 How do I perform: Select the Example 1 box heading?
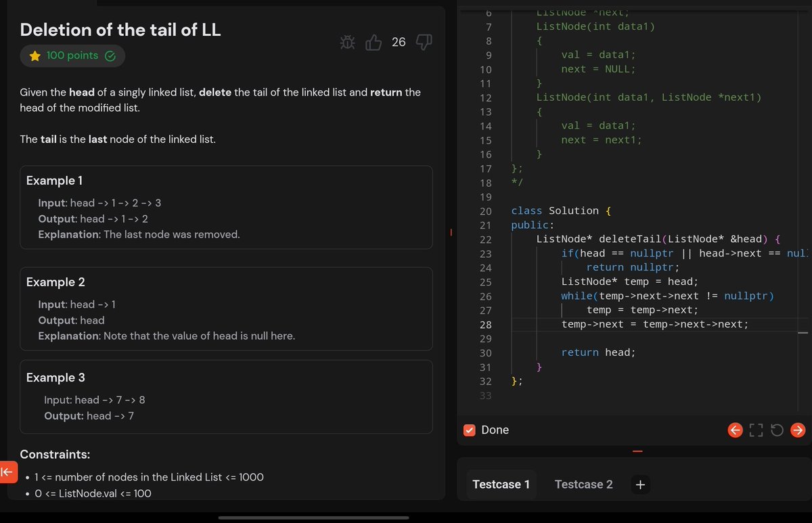tap(54, 181)
